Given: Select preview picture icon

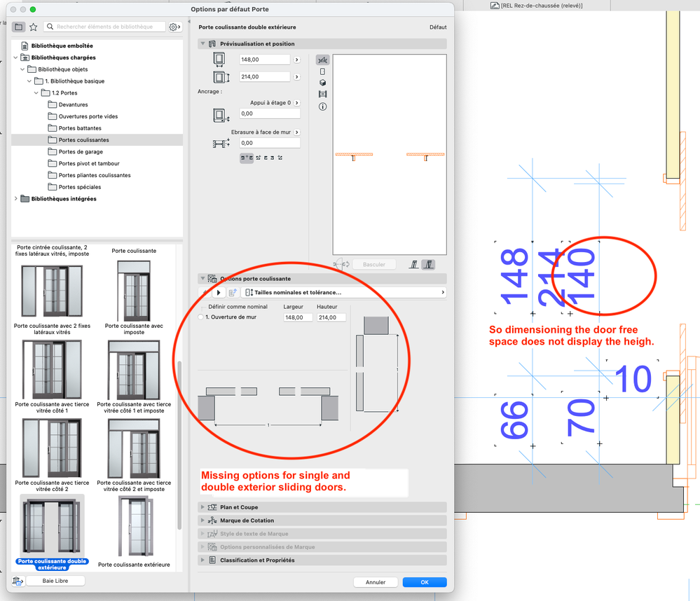Looking at the screenshot, I should coord(322,94).
